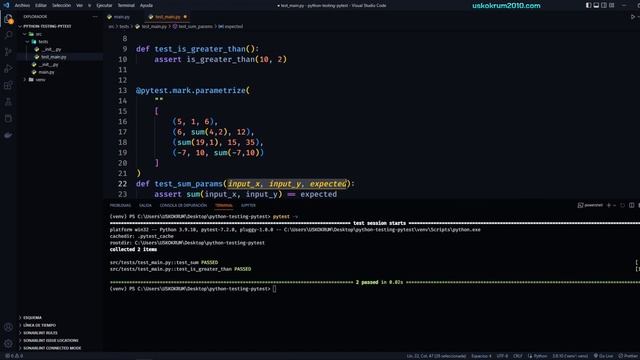
Task: Click the cursor position Lín 22 status item
Action: coord(436,356)
